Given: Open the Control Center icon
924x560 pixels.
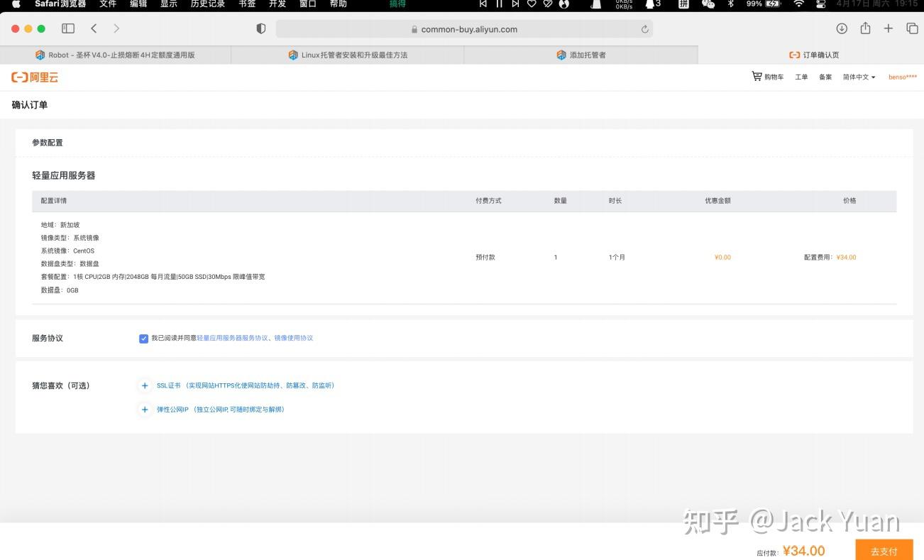Looking at the screenshot, I should (x=821, y=4).
